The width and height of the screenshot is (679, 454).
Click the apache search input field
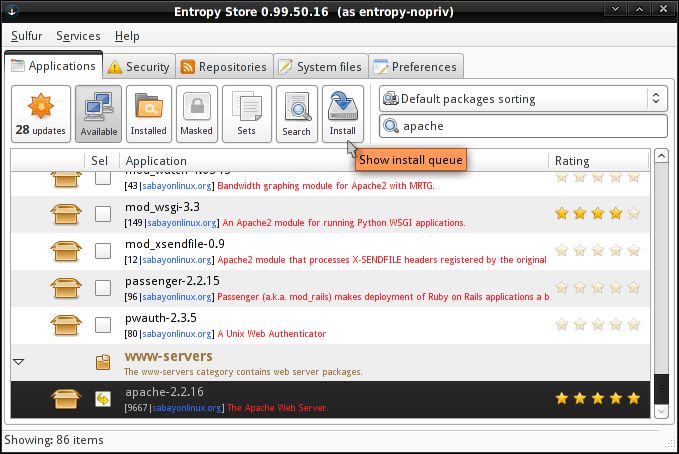tap(523, 126)
